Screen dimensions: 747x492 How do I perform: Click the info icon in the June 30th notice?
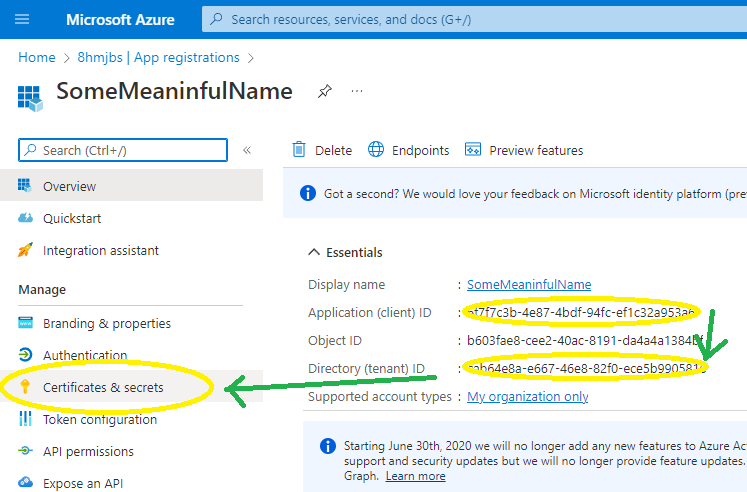328,446
